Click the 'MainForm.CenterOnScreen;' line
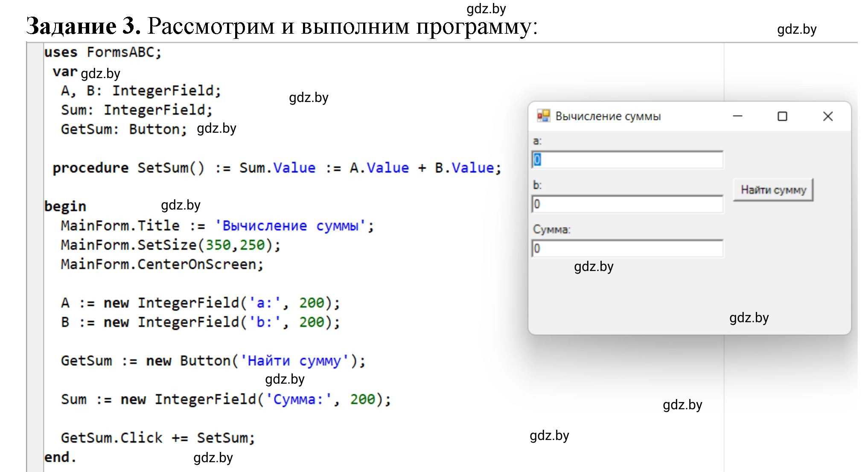The height and width of the screenshot is (472, 868). click(x=162, y=265)
